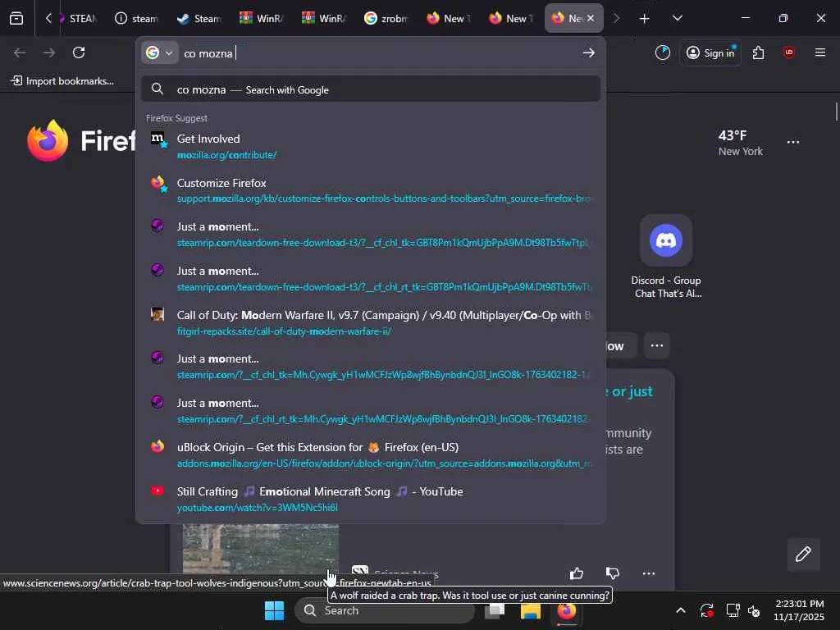Click the mozilla.org/contribute/ URL
This screenshot has width=840, height=630.
(x=226, y=155)
